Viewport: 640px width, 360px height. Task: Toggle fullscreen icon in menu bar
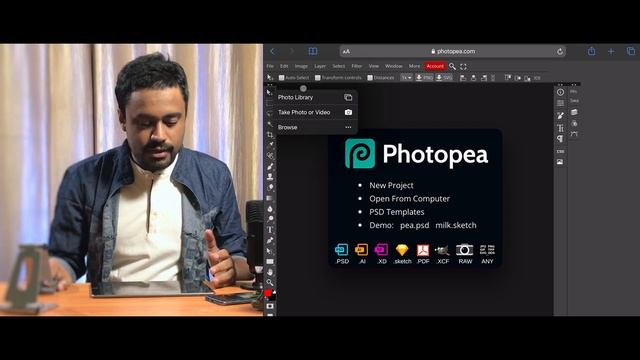(x=463, y=66)
